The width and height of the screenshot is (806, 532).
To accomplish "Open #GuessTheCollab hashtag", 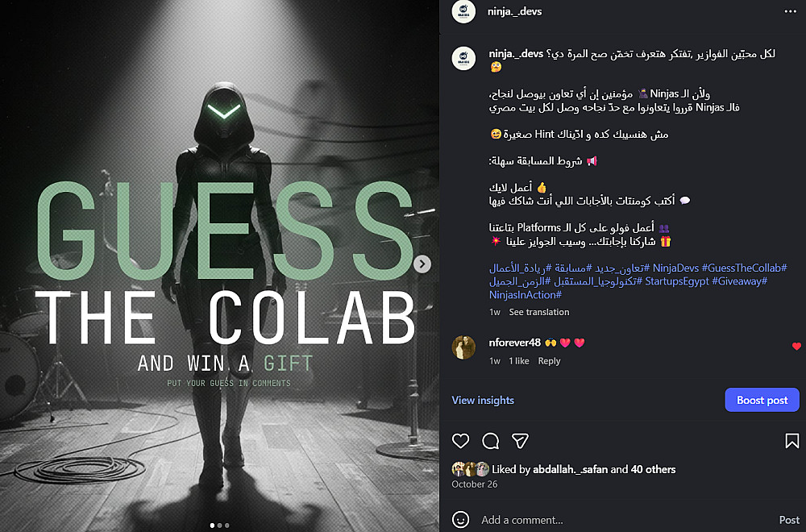I will click(744, 268).
